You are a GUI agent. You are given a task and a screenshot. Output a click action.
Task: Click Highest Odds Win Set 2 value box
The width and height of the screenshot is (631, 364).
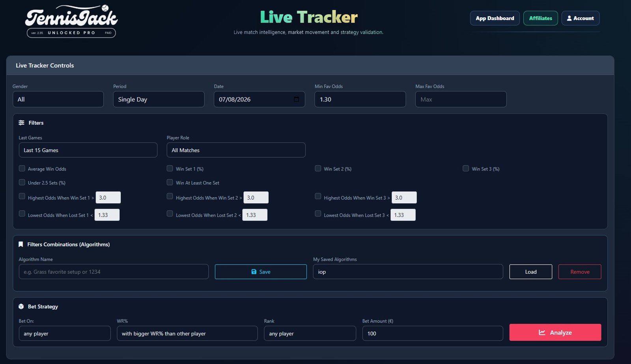click(256, 198)
